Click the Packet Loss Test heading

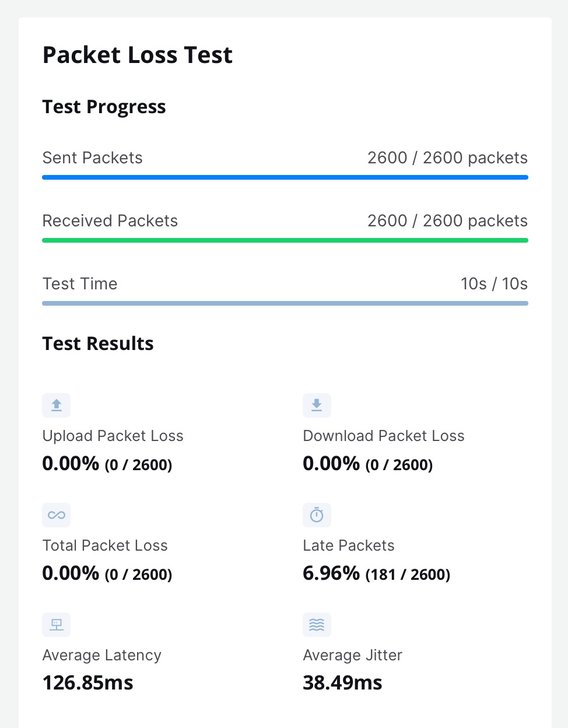(138, 55)
